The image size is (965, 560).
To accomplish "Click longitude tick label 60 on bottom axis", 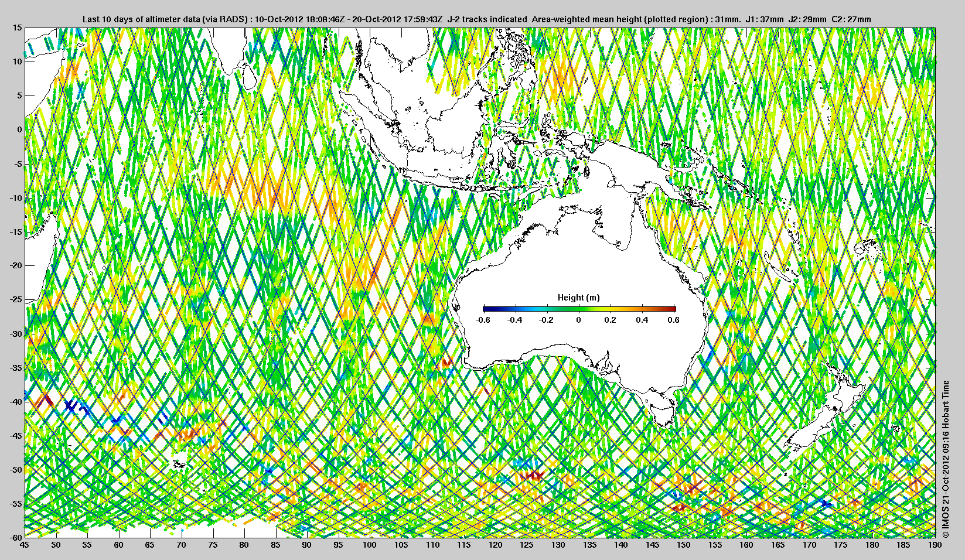I will [x=118, y=545].
